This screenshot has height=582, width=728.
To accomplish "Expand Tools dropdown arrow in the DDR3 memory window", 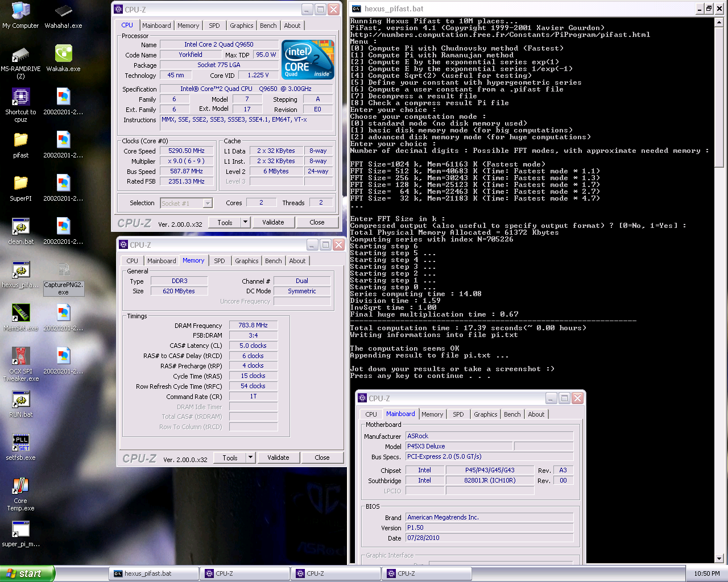I will [x=251, y=458].
